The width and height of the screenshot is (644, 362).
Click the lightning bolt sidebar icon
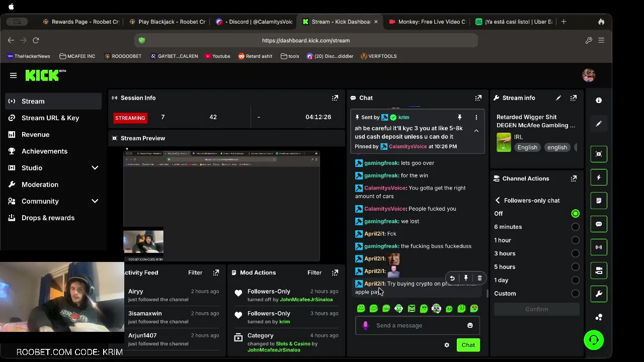click(x=599, y=177)
